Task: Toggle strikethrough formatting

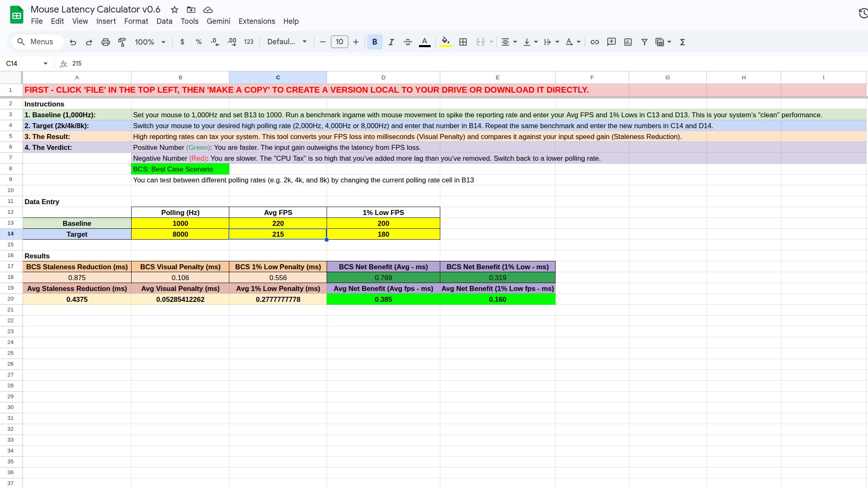Action: (x=408, y=42)
